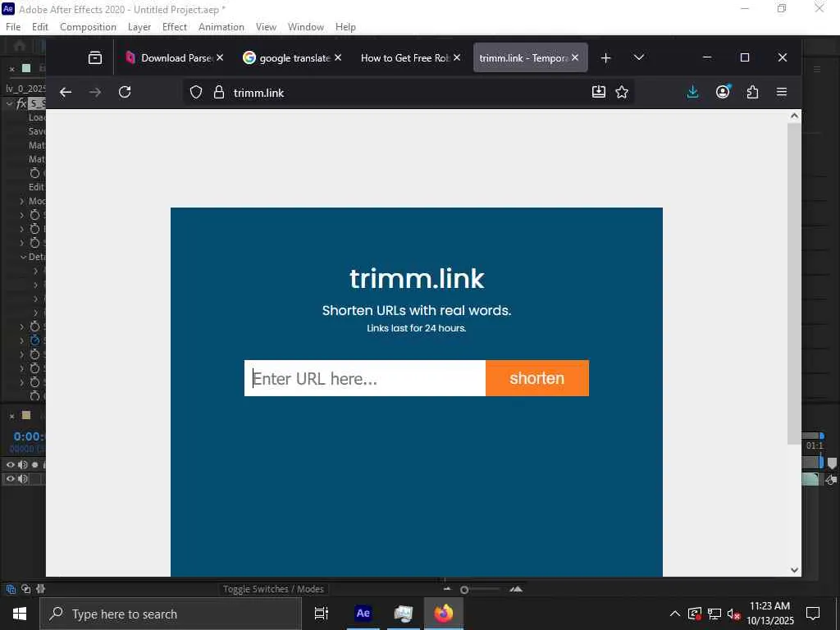Open the Firefox hamburger menu
The height and width of the screenshot is (630, 840).
tap(782, 92)
